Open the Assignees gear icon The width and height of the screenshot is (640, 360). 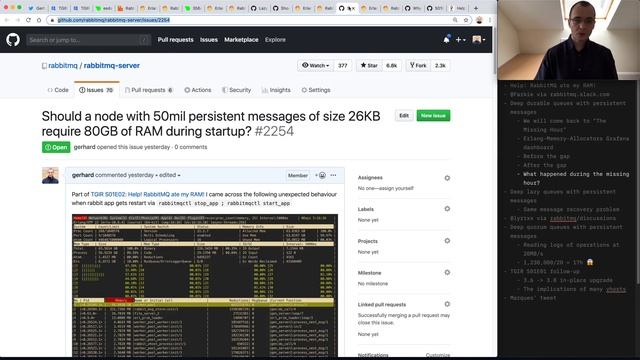pos(447,178)
